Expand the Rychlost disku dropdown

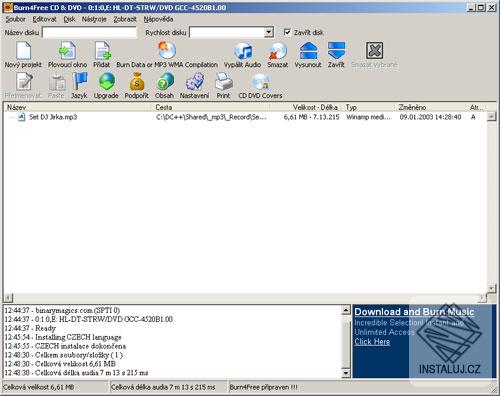click(x=269, y=32)
